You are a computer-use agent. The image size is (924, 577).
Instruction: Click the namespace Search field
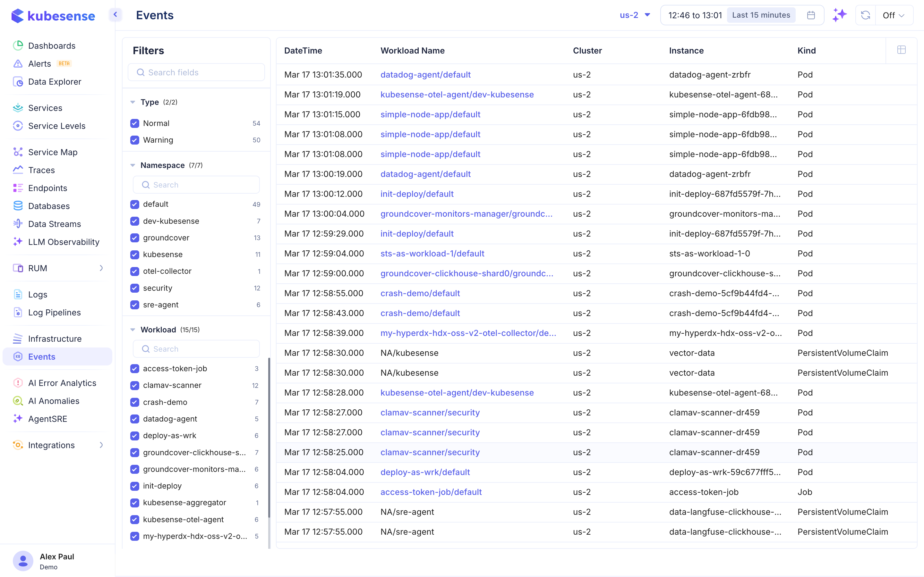click(x=196, y=184)
